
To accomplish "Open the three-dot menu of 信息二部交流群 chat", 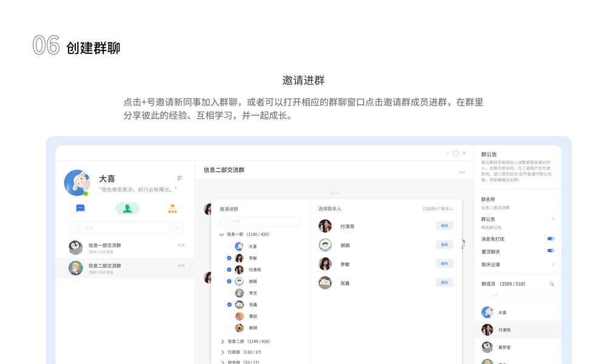I will tap(462, 172).
